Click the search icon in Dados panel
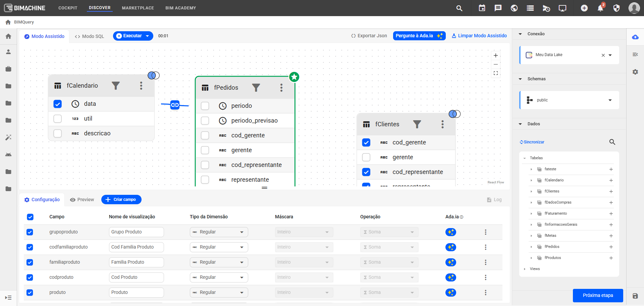 pos(612,142)
